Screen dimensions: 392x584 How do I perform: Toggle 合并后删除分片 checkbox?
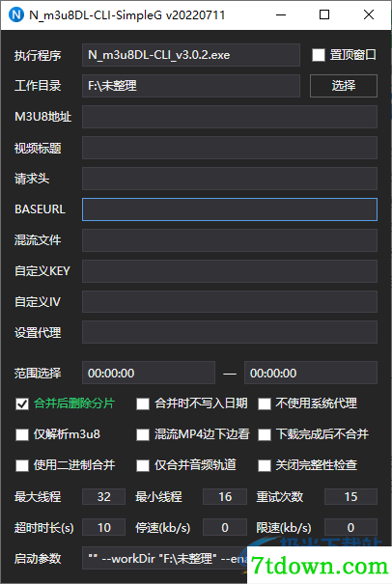pyautogui.click(x=22, y=403)
